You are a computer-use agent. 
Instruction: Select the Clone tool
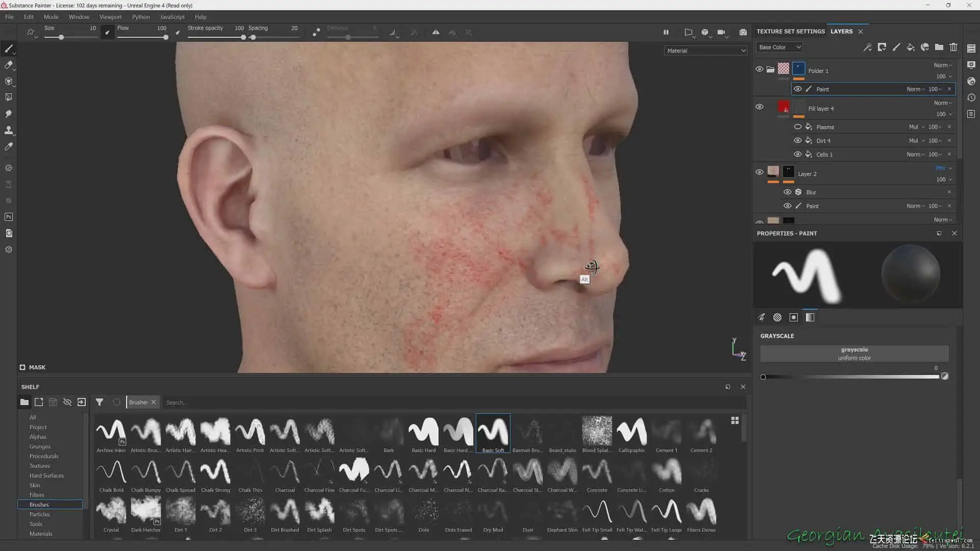pyautogui.click(x=9, y=130)
